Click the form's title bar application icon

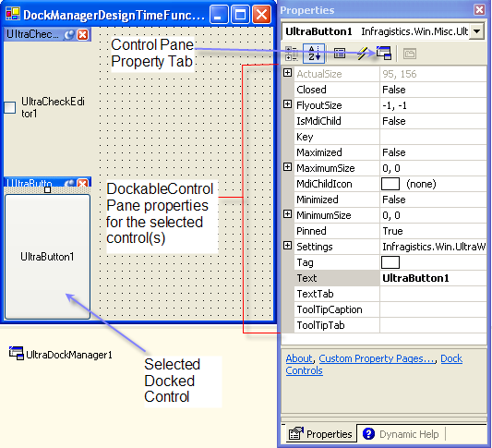coord(13,14)
